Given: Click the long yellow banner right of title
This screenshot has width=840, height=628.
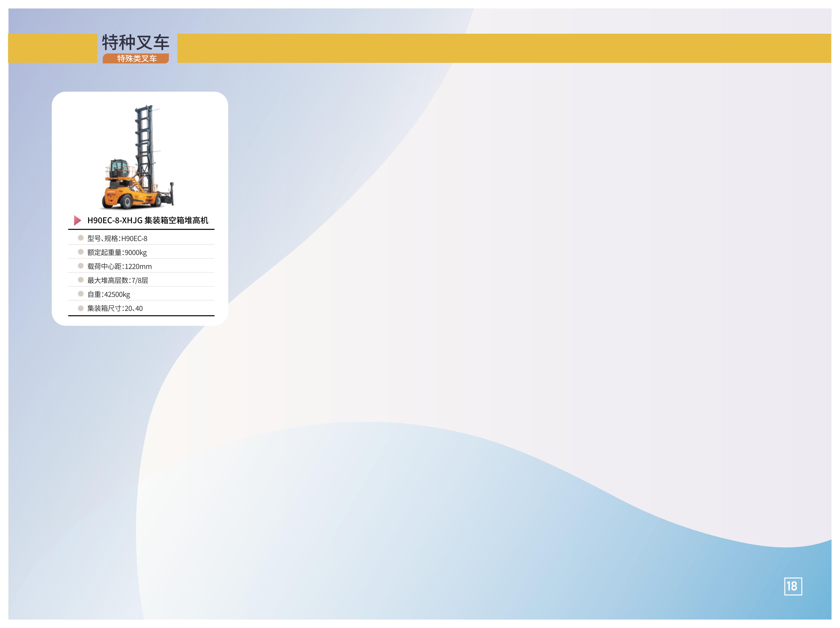Looking at the screenshot, I should tap(504, 48).
